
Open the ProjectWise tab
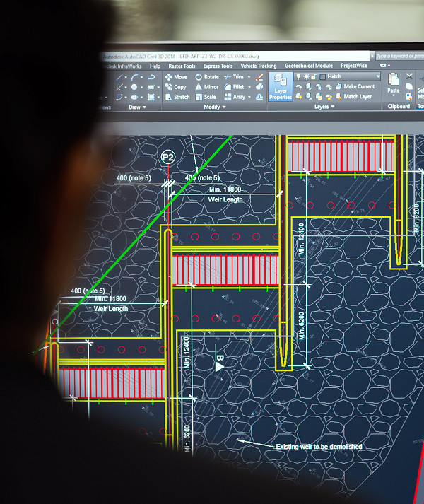click(353, 66)
